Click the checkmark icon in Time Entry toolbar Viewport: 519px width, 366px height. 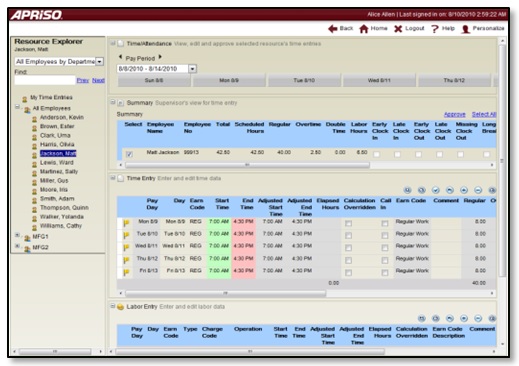coord(435,190)
